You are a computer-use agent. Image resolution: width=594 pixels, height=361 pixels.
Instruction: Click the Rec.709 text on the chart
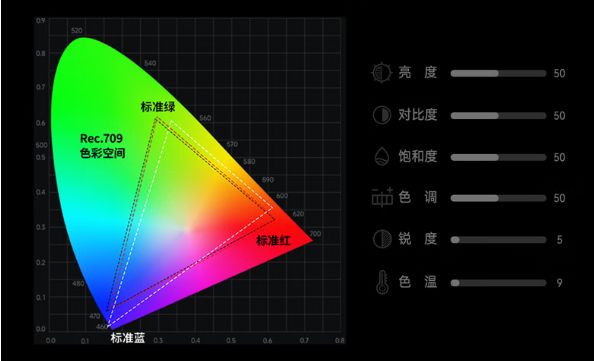(x=101, y=138)
